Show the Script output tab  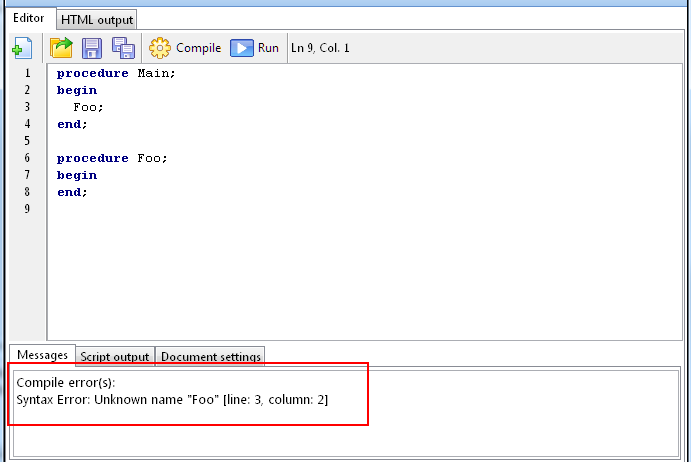click(115, 357)
